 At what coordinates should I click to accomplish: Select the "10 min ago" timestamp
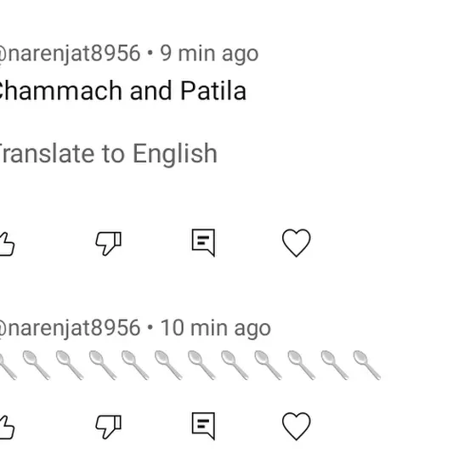pyautogui.click(x=215, y=328)
